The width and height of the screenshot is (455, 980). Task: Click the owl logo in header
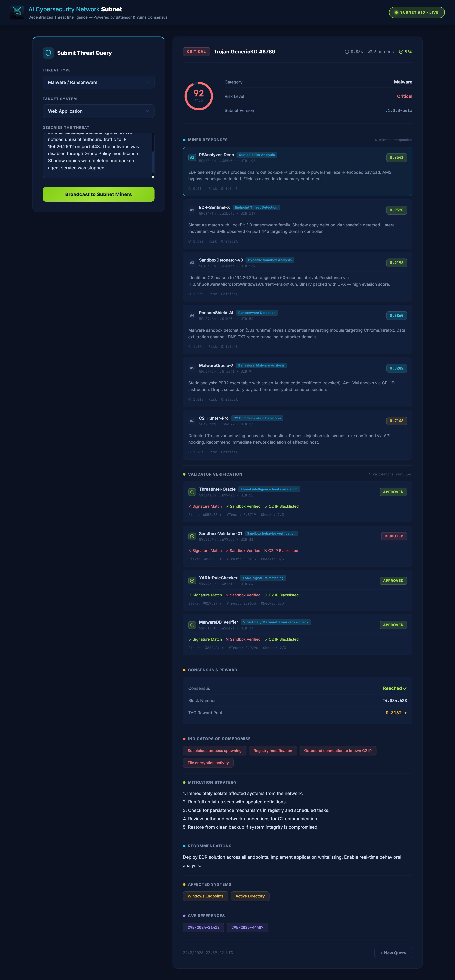click(17, 12)
